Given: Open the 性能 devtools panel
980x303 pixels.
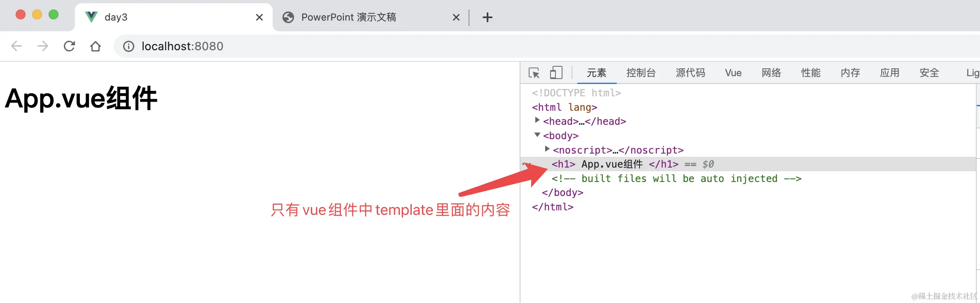Looking at the screenshot, I should pos(811,73).
